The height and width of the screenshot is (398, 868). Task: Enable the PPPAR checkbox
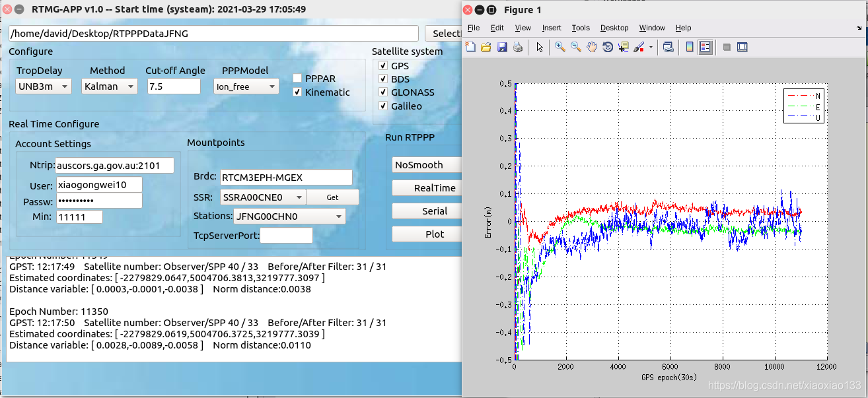pyautogui.click(x=297, y=79)
